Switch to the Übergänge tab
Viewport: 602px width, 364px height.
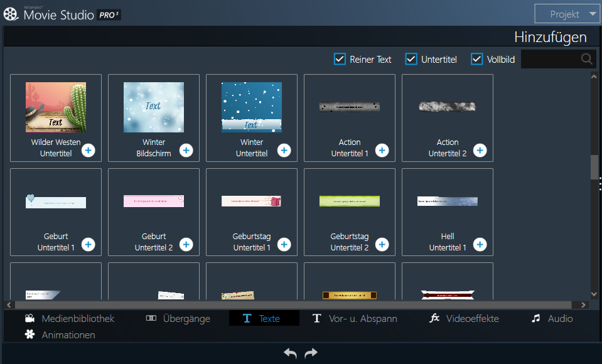pyautogui.click(x=178, y=319)
